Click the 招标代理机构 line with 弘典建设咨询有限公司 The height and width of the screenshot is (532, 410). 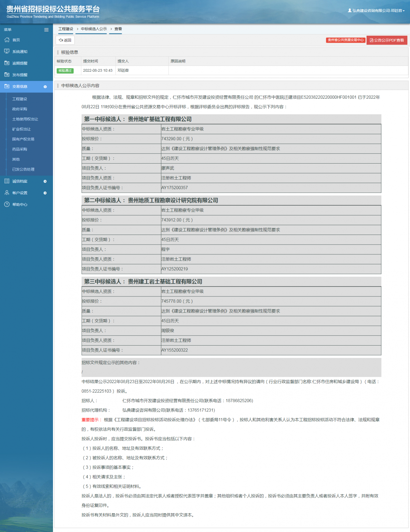coord(148,410)
